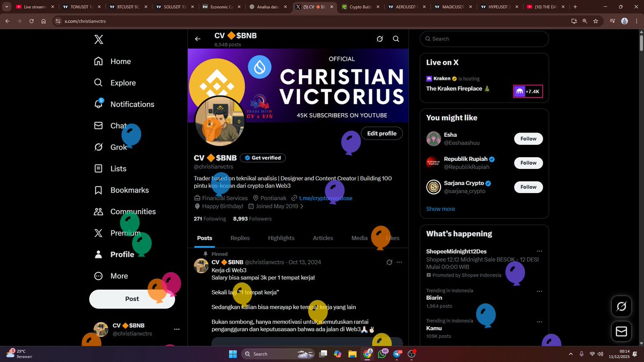The height and width of the screenshot is (362, 644).
Task: Open Messages via the bottom-right envelope icon
Action: pyautogui.click(x=621, y=331)
